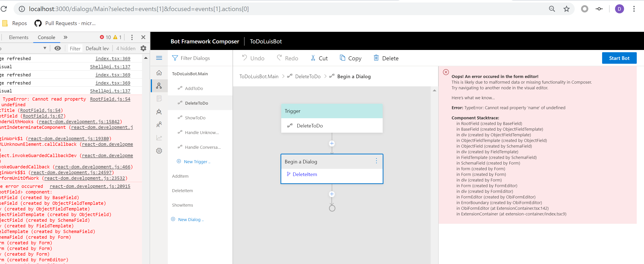Click Undo in the toolbar
This screenshot has width=644, height=264.
253,58
